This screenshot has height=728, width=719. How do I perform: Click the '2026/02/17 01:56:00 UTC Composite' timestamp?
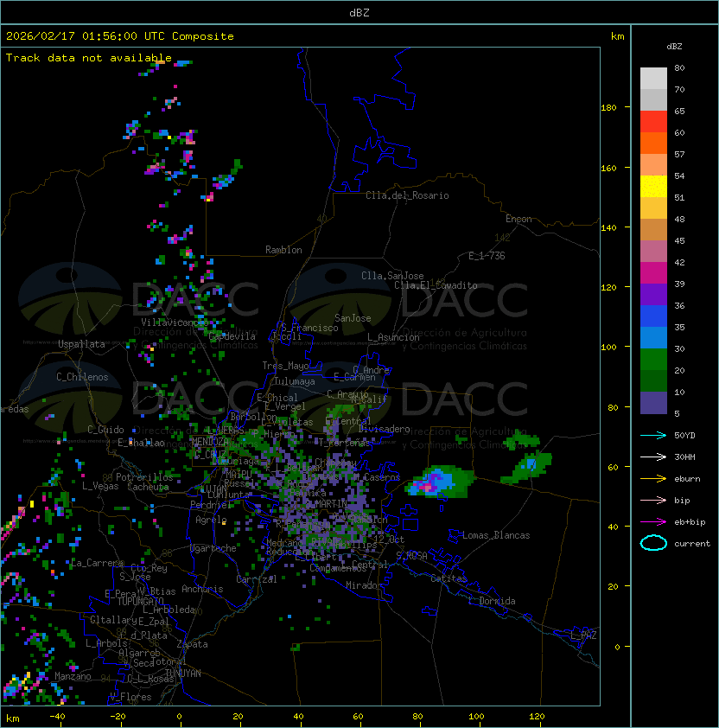[x=120, y=36]
